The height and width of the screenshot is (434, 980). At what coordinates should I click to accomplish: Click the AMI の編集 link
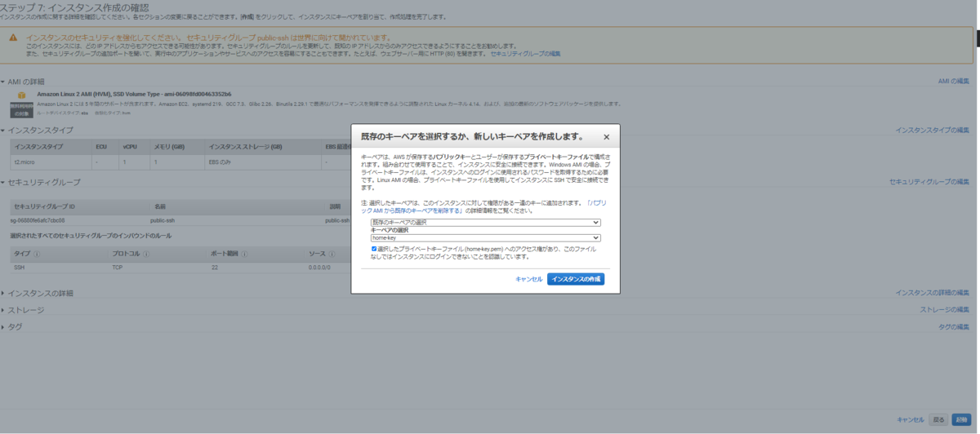point(953,81)
